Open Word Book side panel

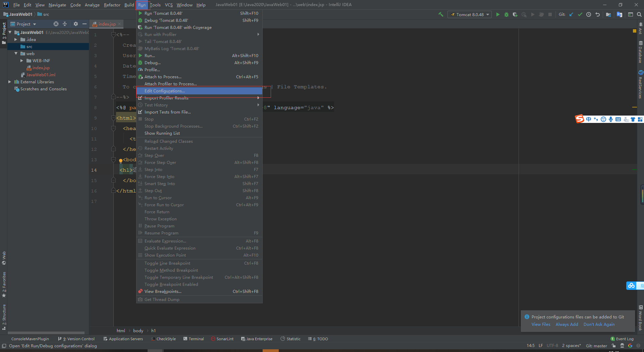point(640,318)
